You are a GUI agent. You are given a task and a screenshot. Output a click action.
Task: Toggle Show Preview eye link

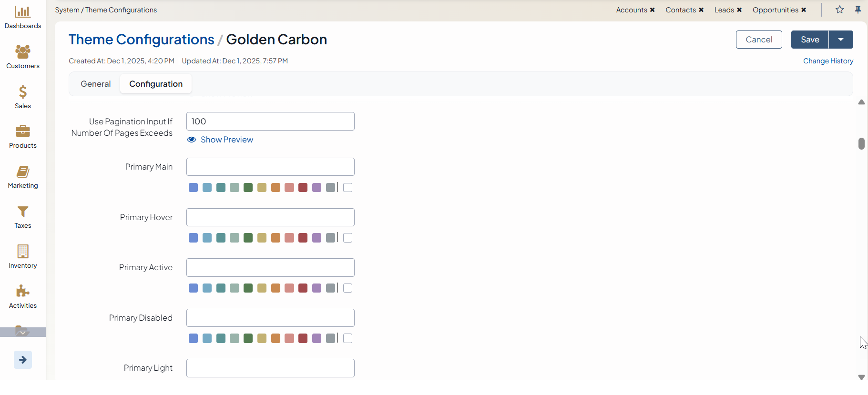point(220,140)
